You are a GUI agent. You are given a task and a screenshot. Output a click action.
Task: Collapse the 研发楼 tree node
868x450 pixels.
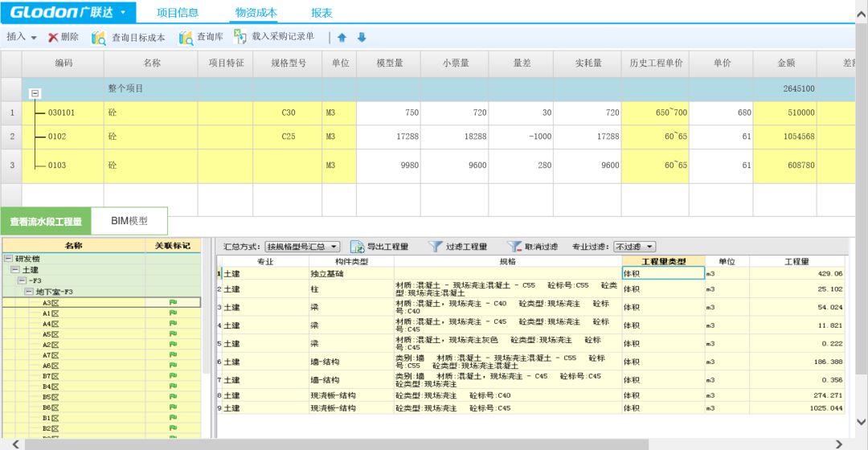point(8,259)
